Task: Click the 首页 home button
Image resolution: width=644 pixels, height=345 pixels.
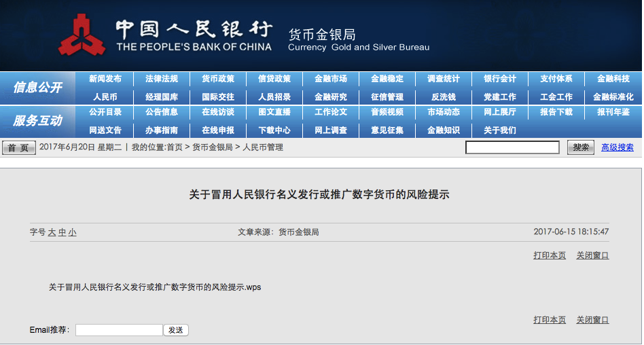Action: click(18, 147)
